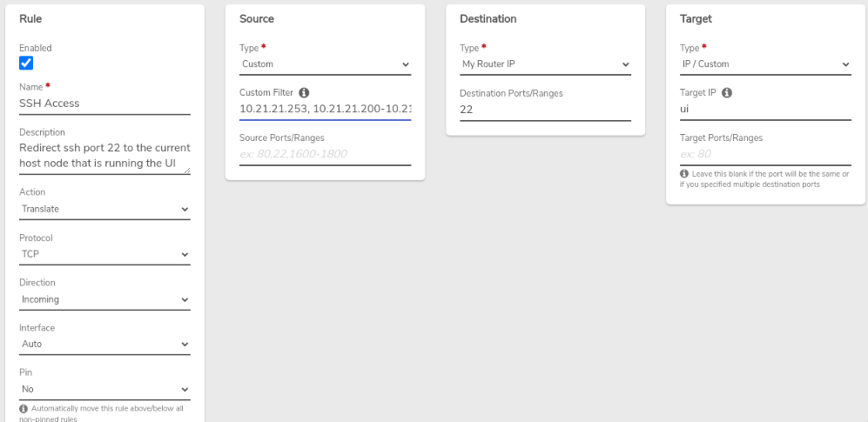Open the Action dropdown set to Translate

(x=104, y=209)
